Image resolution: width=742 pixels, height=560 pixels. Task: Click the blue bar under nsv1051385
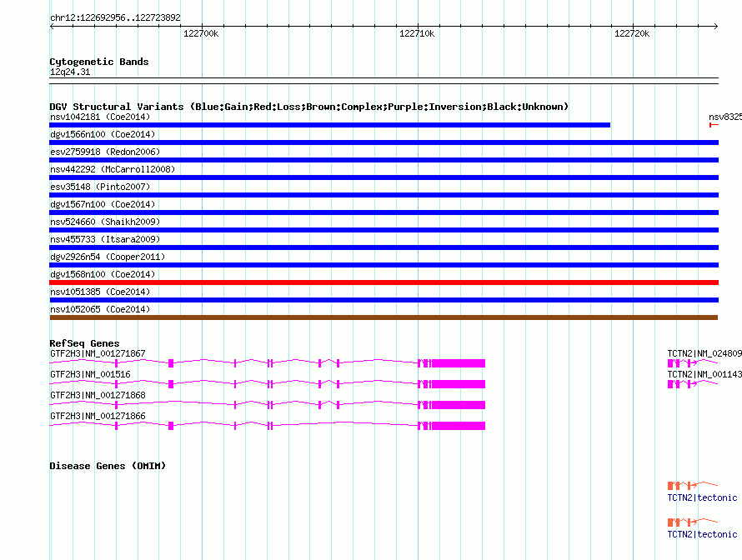[x=384, y=300]
